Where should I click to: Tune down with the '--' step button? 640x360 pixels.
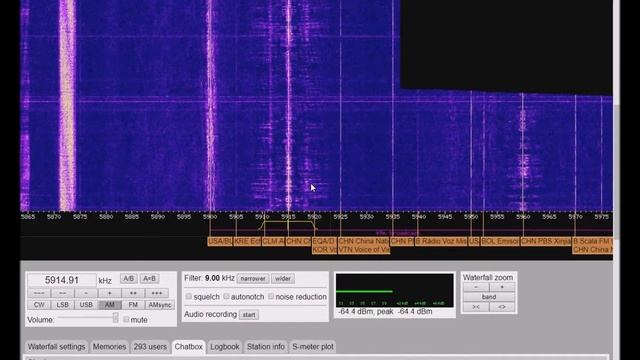pos(62,293)
